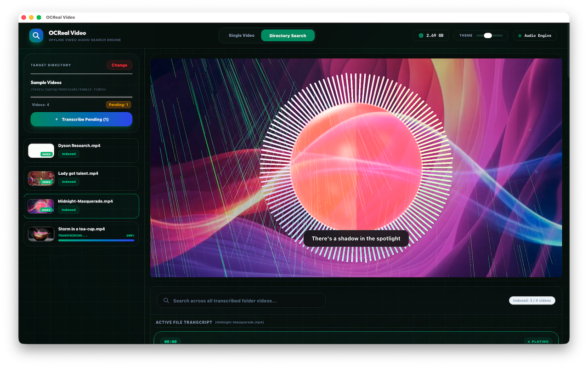Click the /Users/laptop/Downloads/Sample Videos path
This screenshot has height=368, width=588.
coord(68,89)
